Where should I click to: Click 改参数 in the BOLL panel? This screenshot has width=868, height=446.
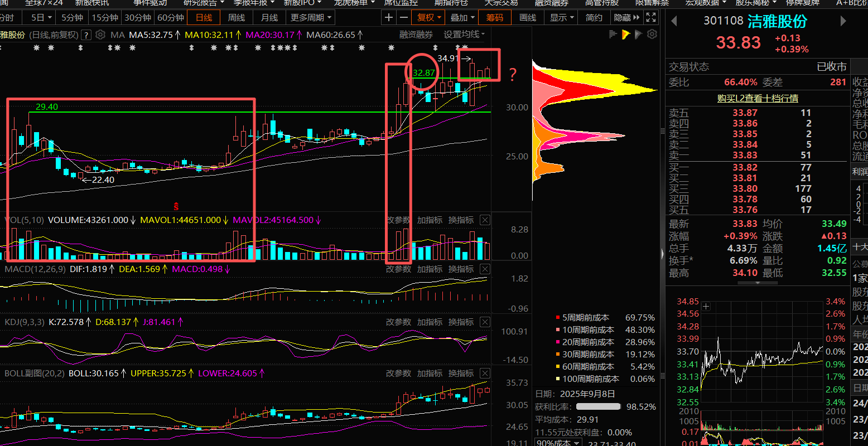point(398,373)
